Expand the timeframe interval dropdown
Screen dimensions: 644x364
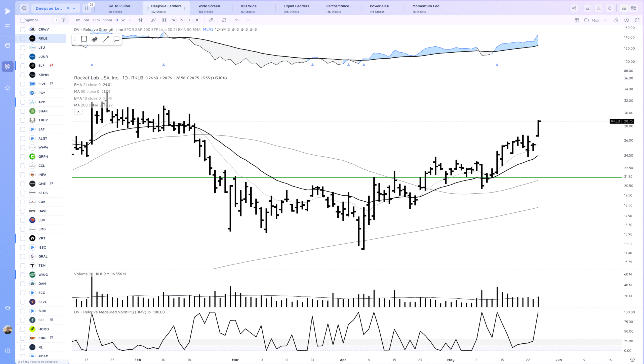pyautogui.click(x=130, y=20)
